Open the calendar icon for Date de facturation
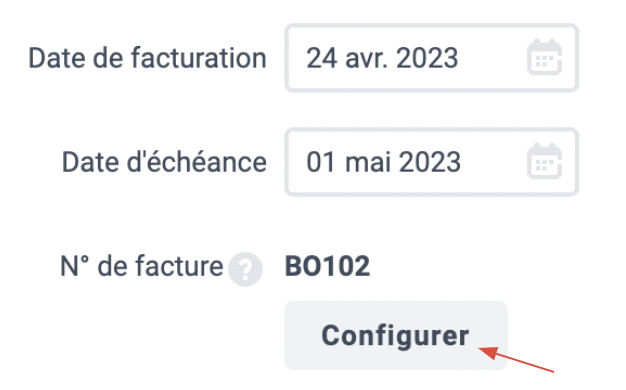This screenshot has width=626, height=390. (x=545, y=57)
